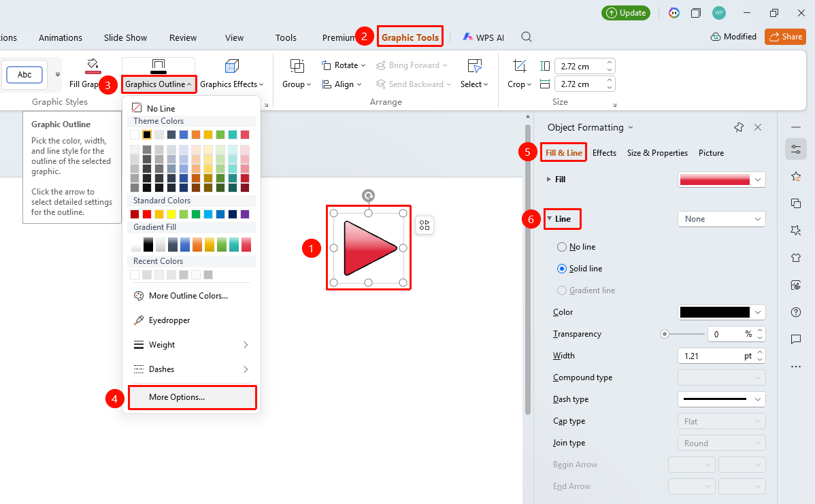Viewport: 815px width, 504px height.
Task: Expand the Fill section triangle
Action: coord(549,180)
